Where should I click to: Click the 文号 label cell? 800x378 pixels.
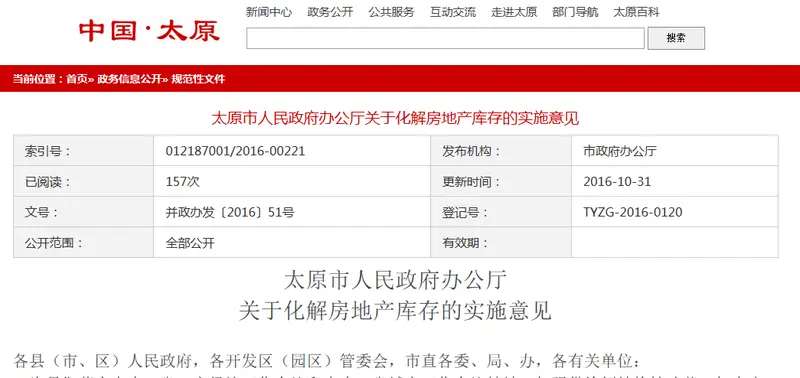tap(84, 212)
